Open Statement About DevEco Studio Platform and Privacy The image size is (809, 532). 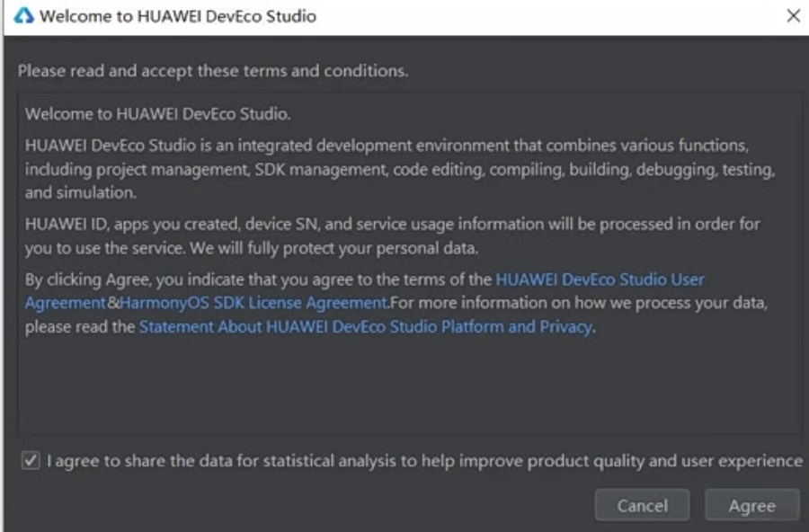click(365, 326)
